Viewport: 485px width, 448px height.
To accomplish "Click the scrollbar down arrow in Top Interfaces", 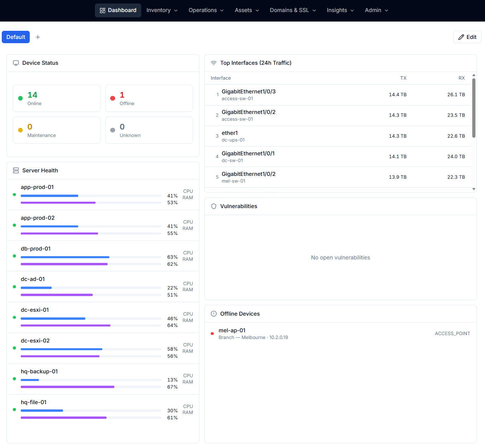I will click(x=474, y=189).
